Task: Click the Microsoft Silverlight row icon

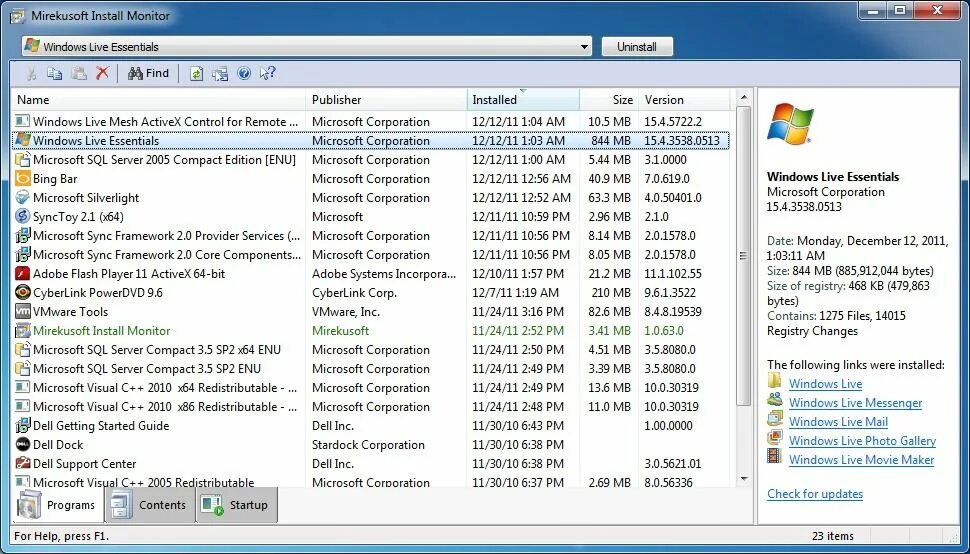Action: [x=23, y=198]
